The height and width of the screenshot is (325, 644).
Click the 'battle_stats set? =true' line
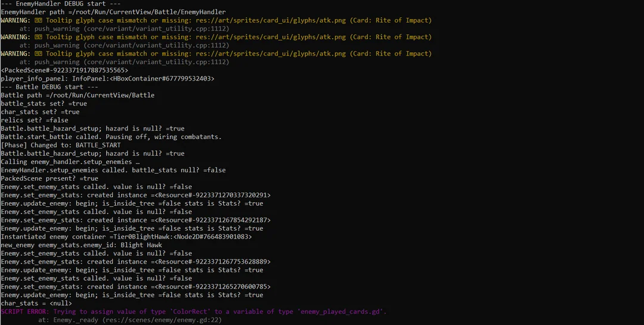(44, 104)
